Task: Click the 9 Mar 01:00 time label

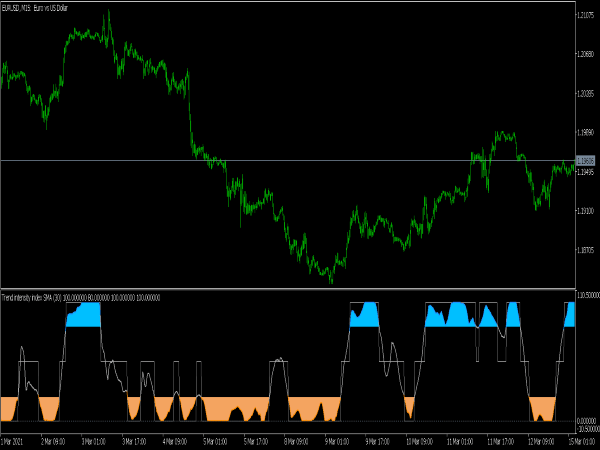Action: (x=337, y=442)
